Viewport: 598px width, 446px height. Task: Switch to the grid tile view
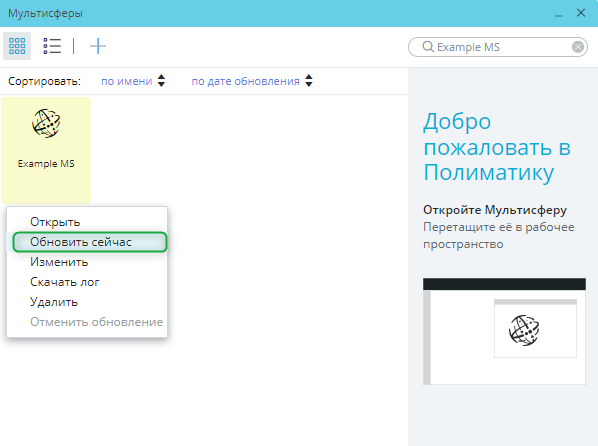click(x=17, y=46)
